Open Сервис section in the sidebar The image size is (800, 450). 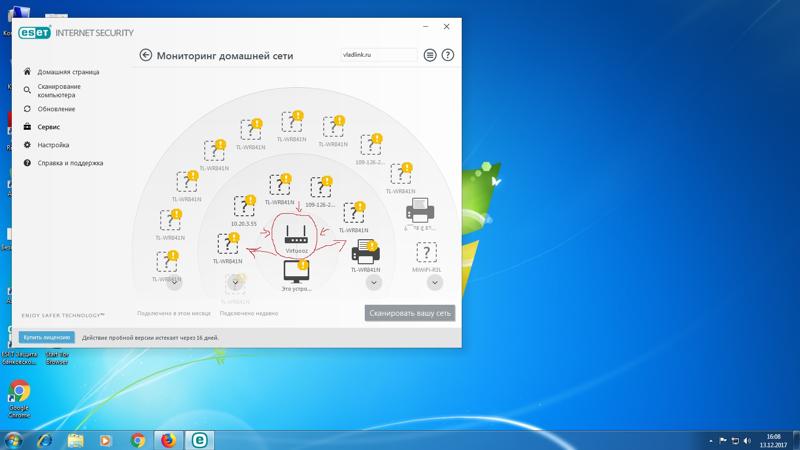point(42,127)
